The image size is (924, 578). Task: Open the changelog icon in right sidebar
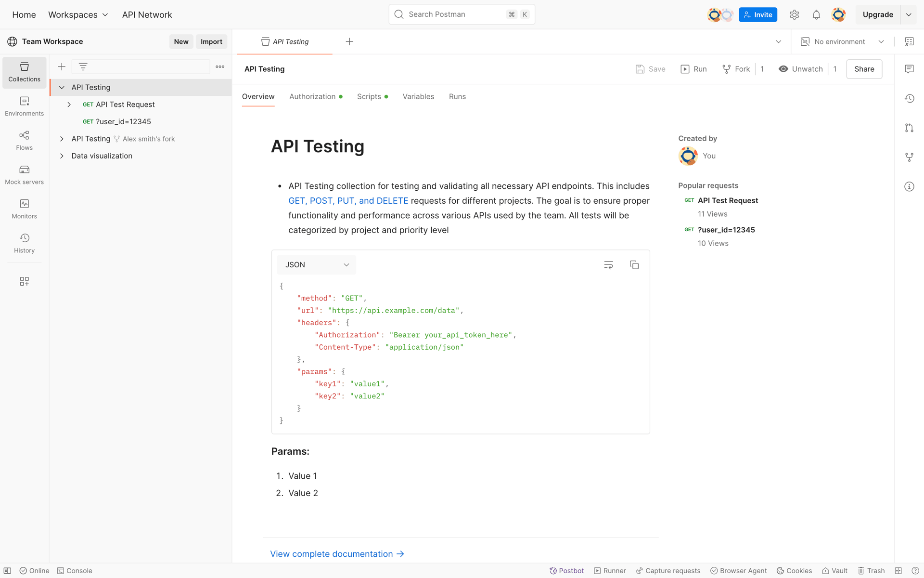[x=909, y=98]
